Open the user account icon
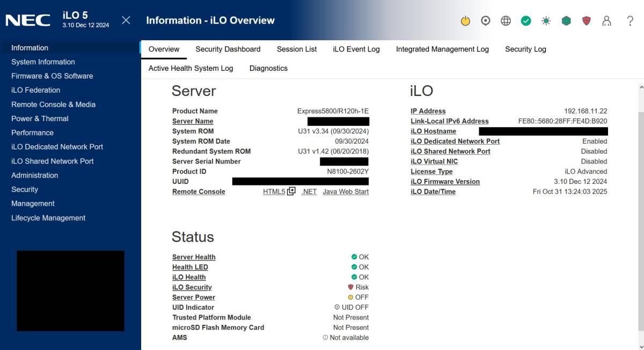The height and width of the screenshot is (350, 644). [x=606, y=21]
